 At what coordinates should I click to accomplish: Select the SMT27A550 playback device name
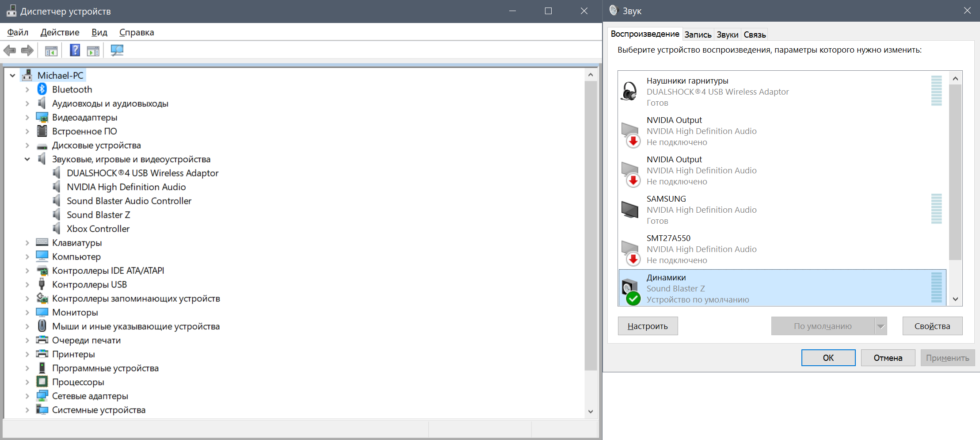(668, 238)
